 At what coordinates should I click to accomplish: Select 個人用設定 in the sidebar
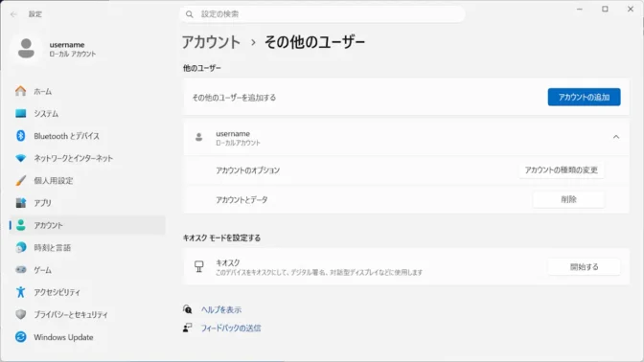[87, 180]
